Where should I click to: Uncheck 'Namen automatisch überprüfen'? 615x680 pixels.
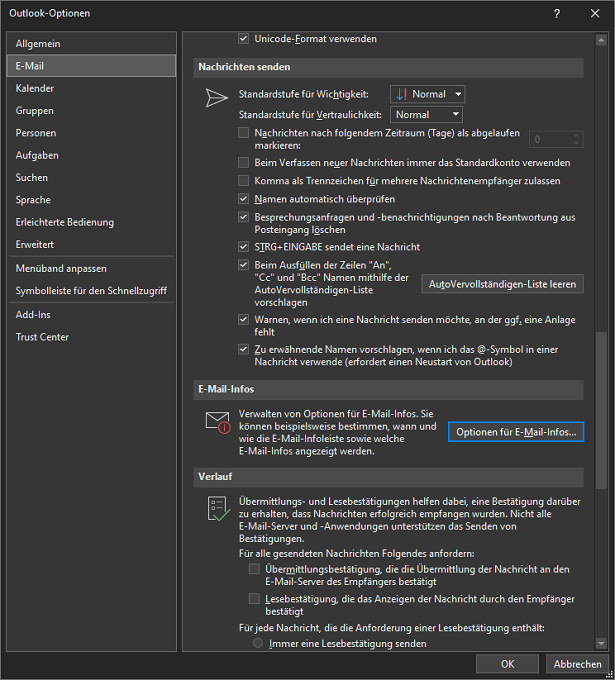[x=244, y=199]
